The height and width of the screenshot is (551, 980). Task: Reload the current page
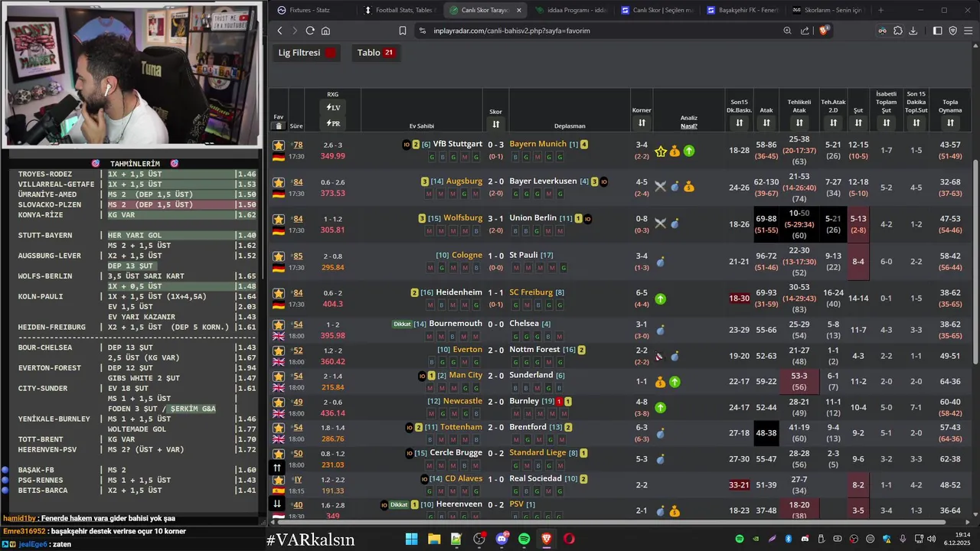310,31
